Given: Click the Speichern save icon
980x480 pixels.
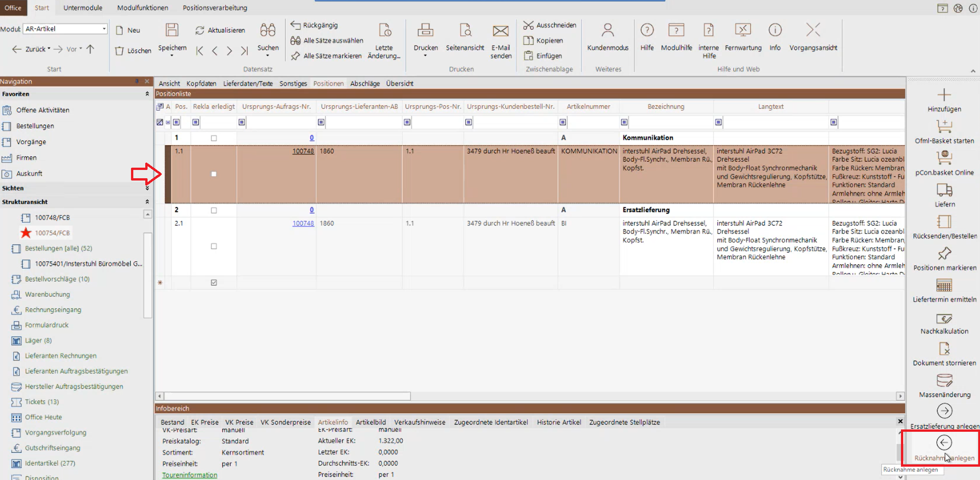Looking at the screenshot, I should click(172, 30).
